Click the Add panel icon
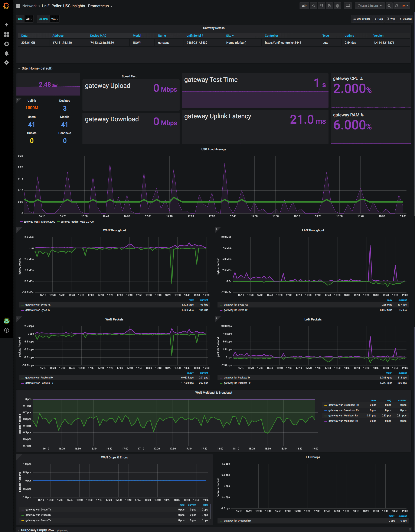 pos(304,6)
